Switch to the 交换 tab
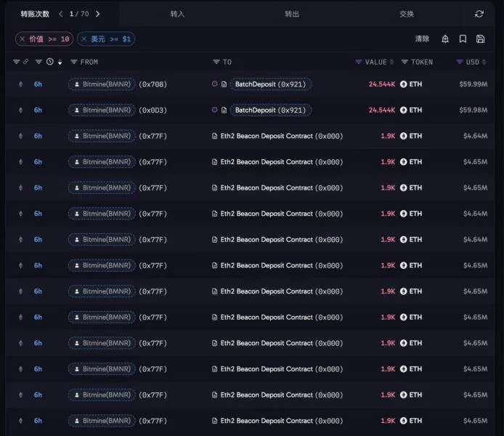Viewport: 504px width, 436px height. coord(406,14)
